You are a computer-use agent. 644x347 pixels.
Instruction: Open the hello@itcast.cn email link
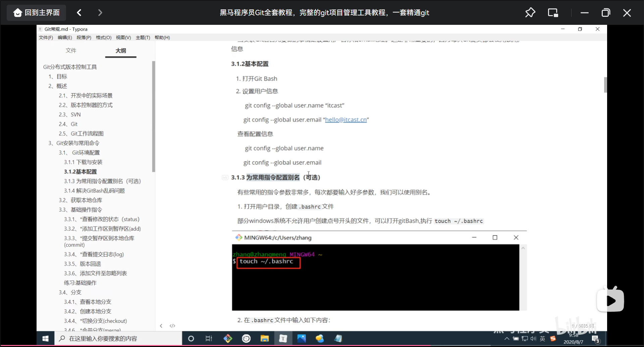click(346, 120)
